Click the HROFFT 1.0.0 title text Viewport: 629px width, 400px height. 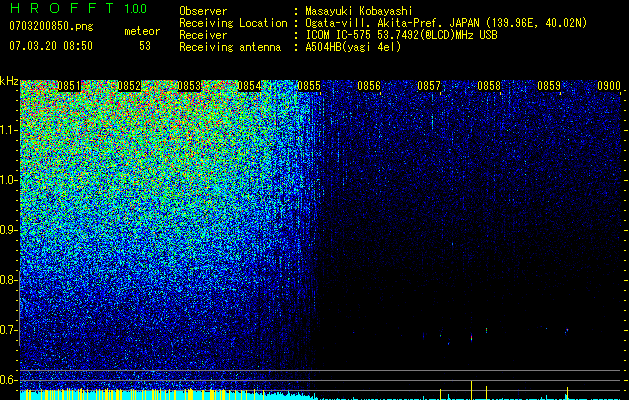click(x=78, y=8)
